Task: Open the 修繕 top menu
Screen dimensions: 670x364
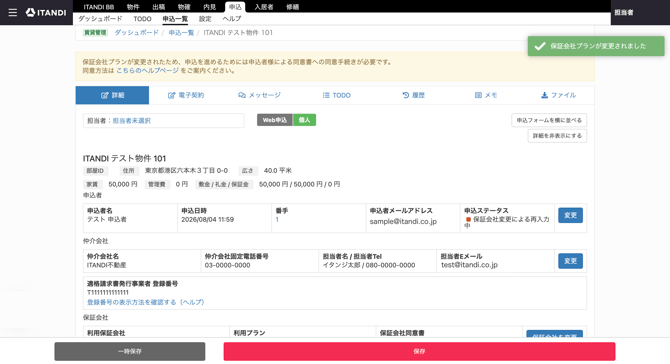Action: (x=293, y=7)
